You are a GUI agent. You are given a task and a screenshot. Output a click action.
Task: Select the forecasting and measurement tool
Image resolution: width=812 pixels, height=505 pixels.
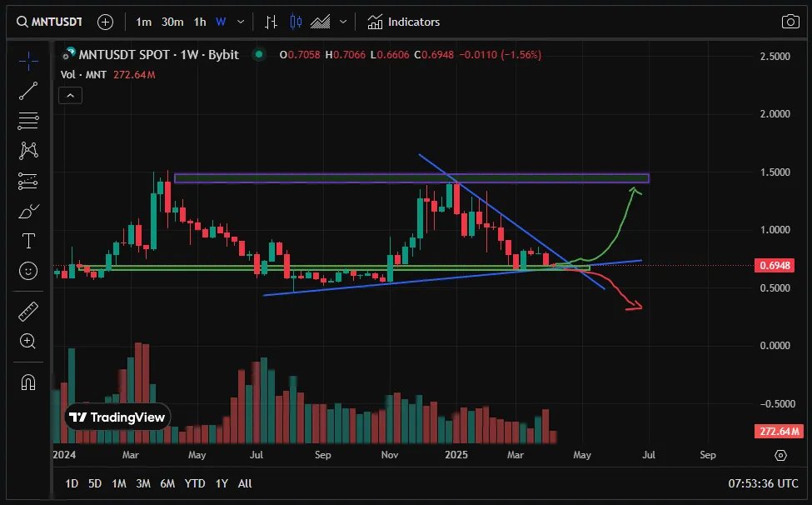pos(28,181)
